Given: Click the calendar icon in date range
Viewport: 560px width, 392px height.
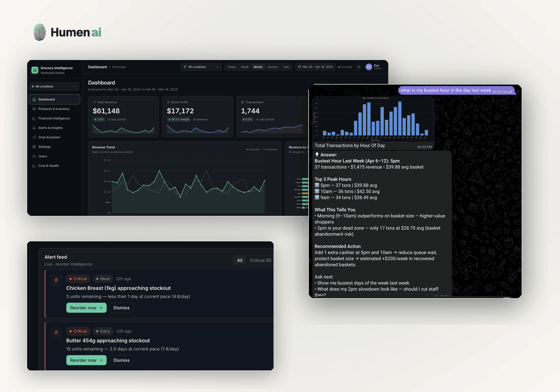Looking at the screenshot, I should [x=300, y=67].
